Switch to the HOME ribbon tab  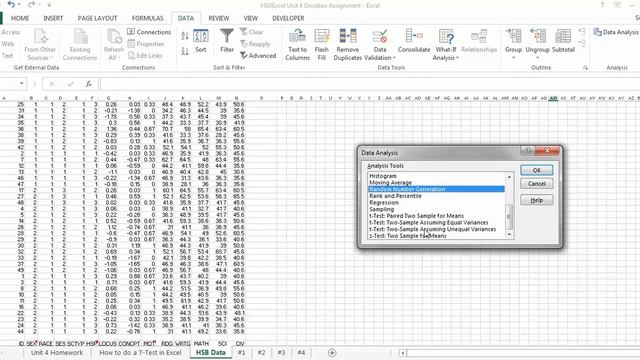point(20,18)
